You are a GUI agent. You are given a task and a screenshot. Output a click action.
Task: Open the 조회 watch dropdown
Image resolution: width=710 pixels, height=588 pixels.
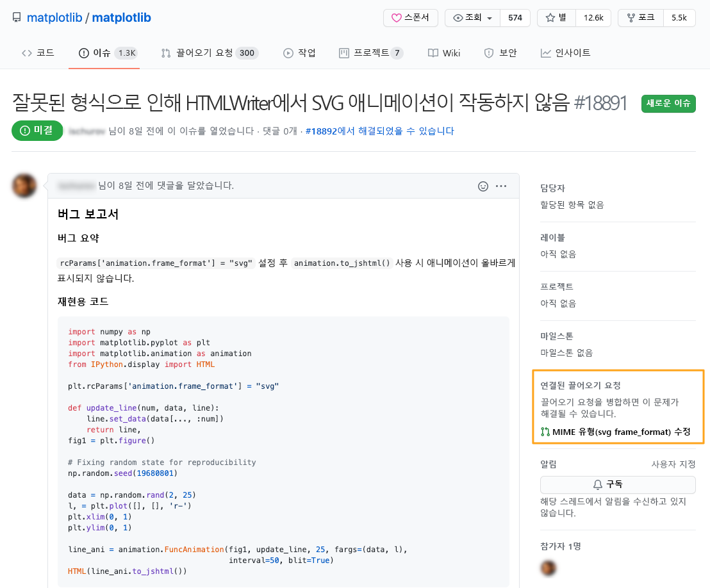(473, 18)
